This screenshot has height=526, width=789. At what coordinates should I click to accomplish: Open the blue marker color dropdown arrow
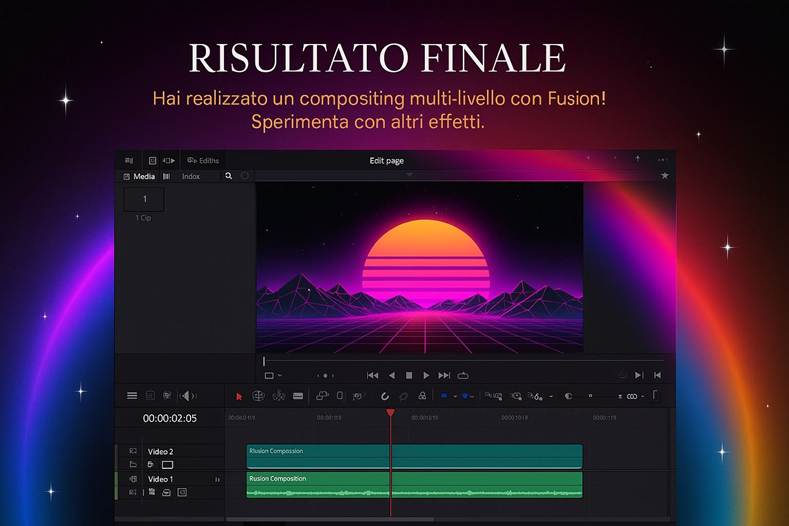[x=473, y=397]
